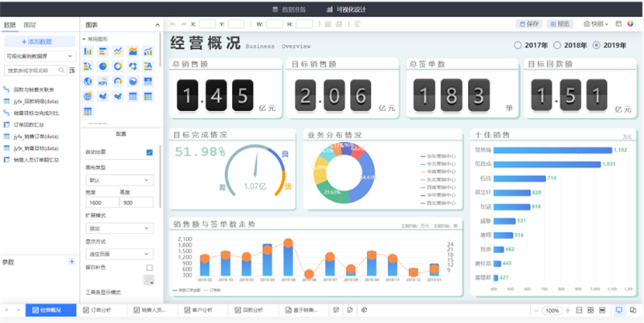Viewport: 644px width, 323px height.
Task: Click the plus icon beside 参数
Action: click(x=72, y=262)
